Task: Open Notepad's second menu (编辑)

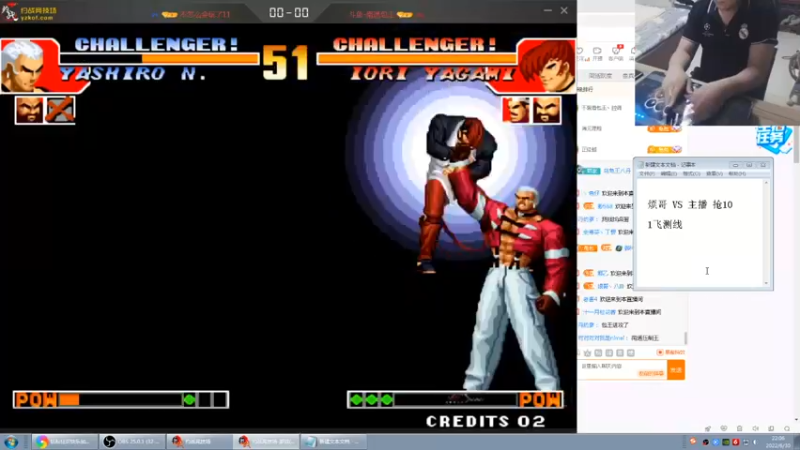Action: 668,174
